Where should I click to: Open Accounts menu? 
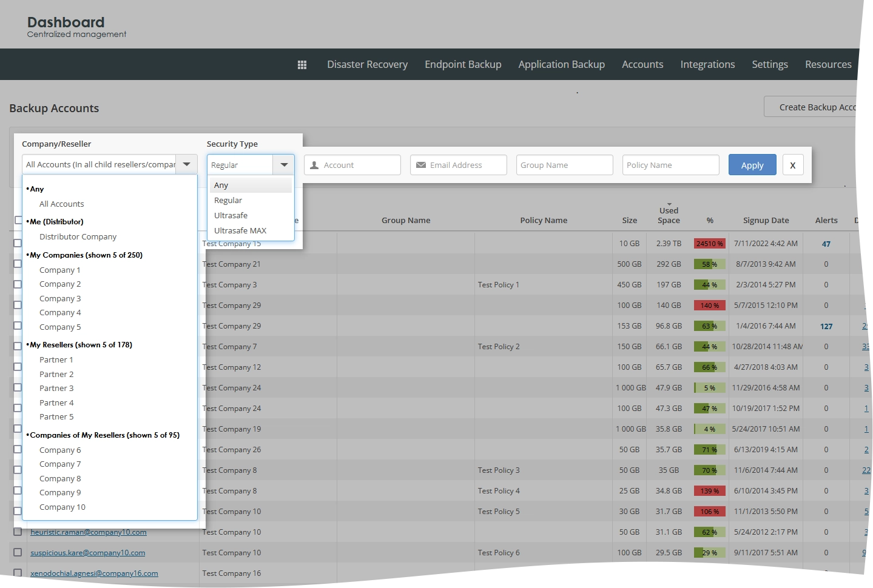642,64
